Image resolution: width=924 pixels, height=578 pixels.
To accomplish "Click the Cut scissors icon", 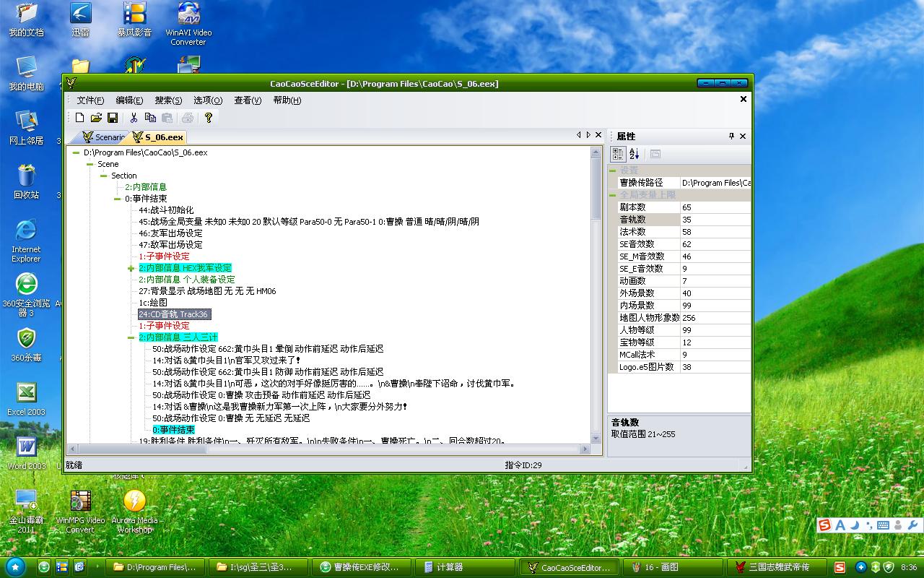I will [134, 118].
